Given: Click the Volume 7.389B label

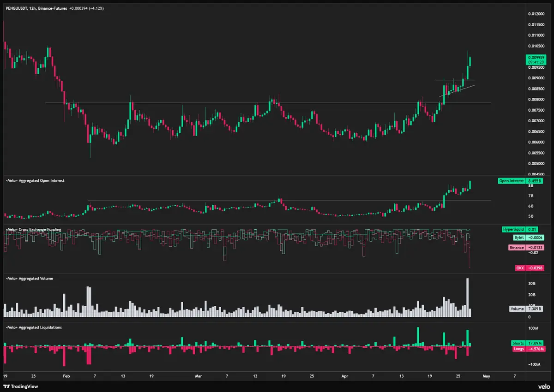Looking at the screenshot, I should (x=527, y=309).
